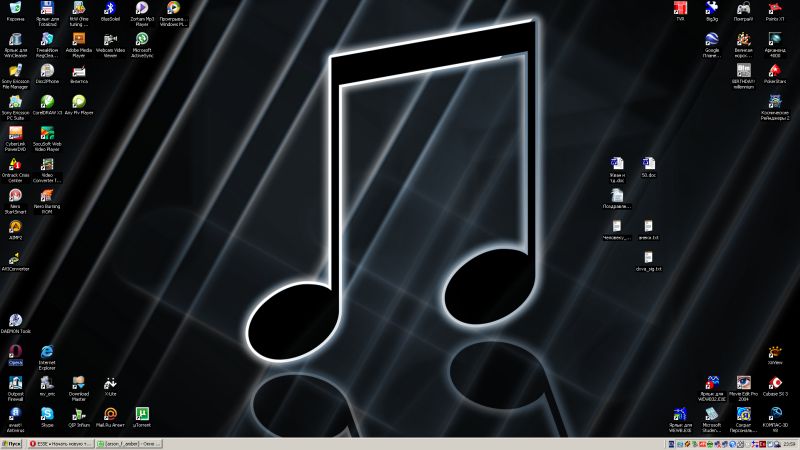Screen dimensions: 800x450
Task: Launch Download Master shortcut
Action: click(x=79, y=389)
